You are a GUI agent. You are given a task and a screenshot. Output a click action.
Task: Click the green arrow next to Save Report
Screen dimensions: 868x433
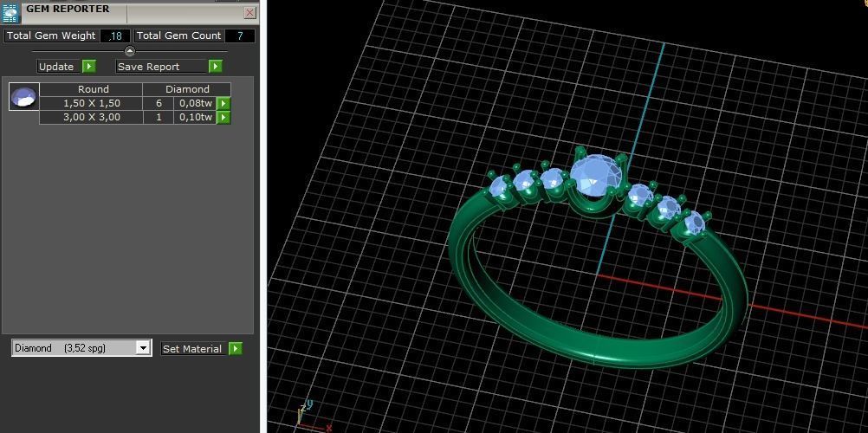[216, 67]
